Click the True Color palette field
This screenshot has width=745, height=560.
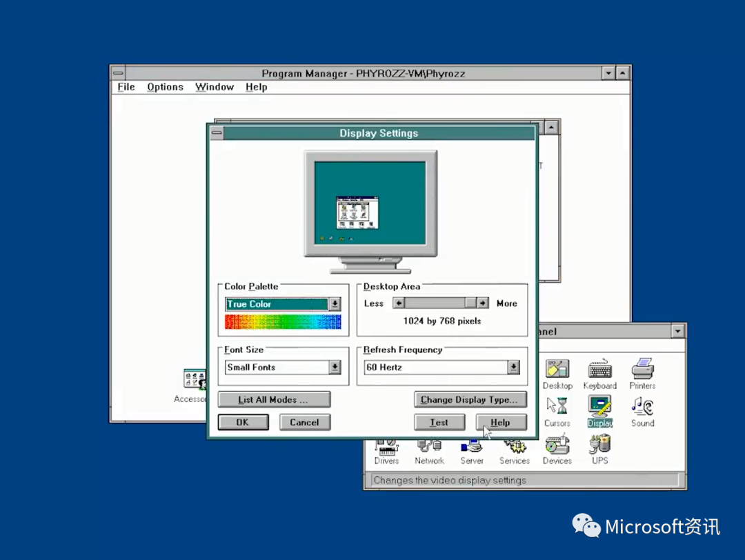pyautogui.click(x=277, y=304)
